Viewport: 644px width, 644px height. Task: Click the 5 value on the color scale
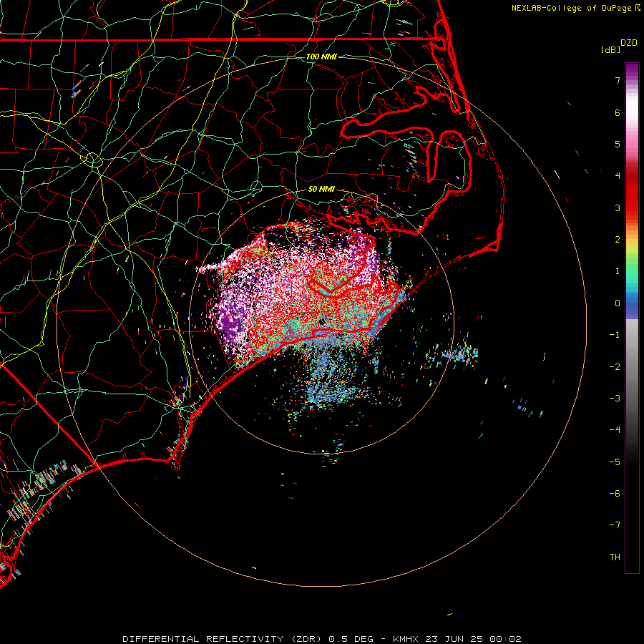pyautogui.click(x=618, y=144)
